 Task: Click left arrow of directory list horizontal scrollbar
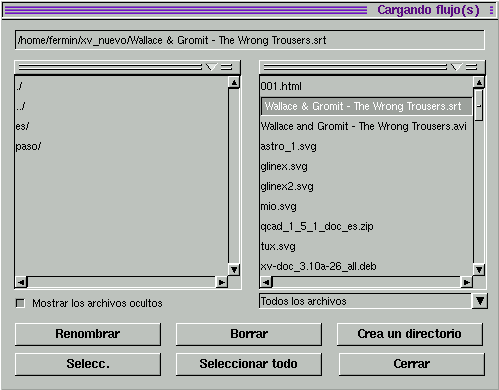point(21,282)
